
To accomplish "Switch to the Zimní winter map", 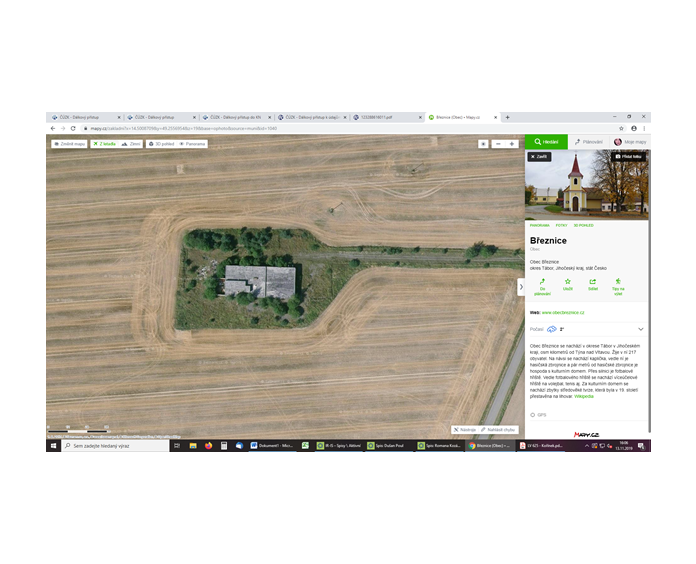I will click(x=130, y=144).
